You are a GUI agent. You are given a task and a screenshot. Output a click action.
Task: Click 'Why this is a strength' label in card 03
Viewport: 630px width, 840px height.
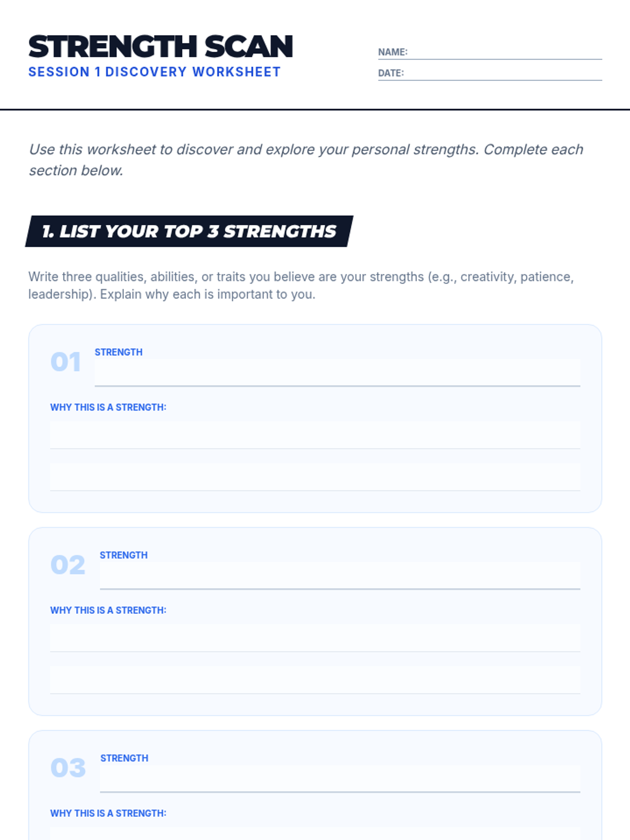click(x=108, y=813)
